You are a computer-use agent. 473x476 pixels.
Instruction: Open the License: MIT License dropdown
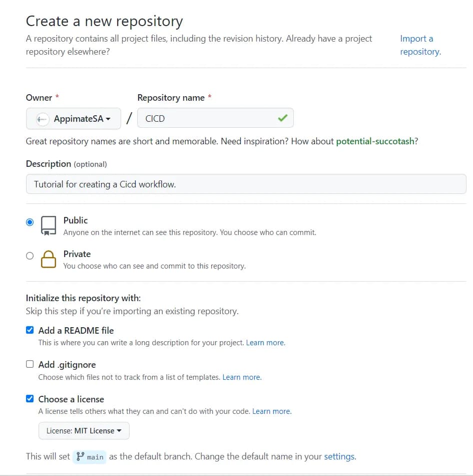point(84,430)
